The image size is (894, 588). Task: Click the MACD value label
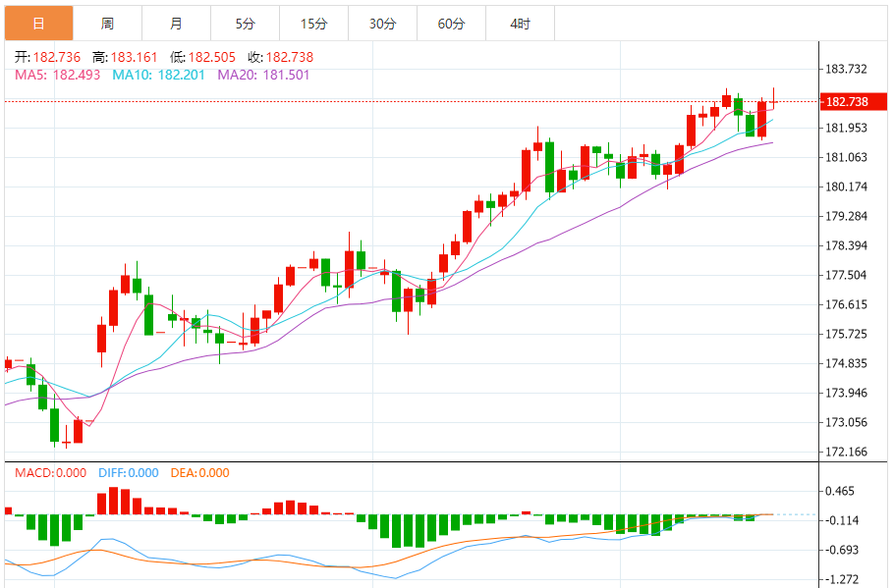[x=50, y=473]
